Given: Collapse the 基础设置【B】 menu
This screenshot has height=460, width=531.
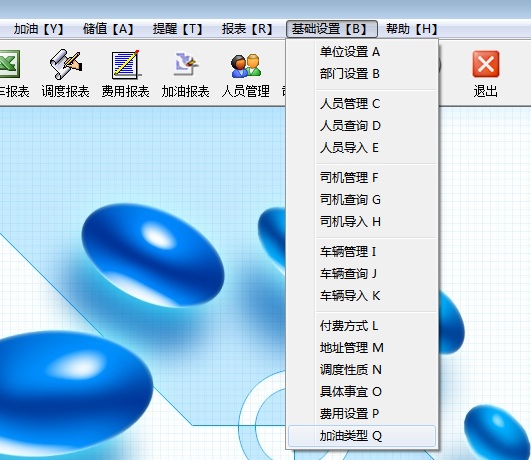Looking at the screenshot, I should click(332, 29).
